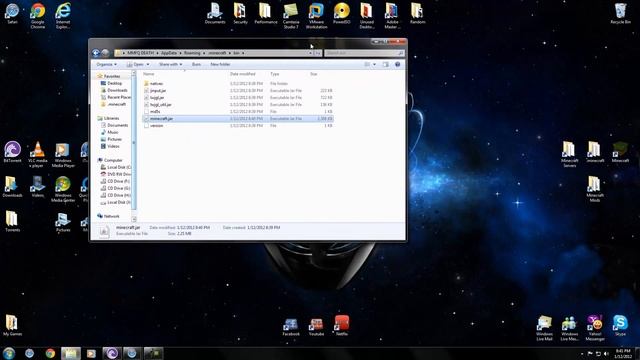Sort files by the Type column
Viewport: 640px width, 360px height.
pyautogui.click(x=275, y=74)
